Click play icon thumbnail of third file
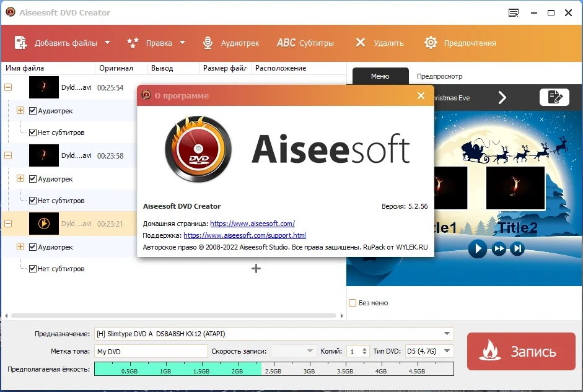 (x=44, y=224)
